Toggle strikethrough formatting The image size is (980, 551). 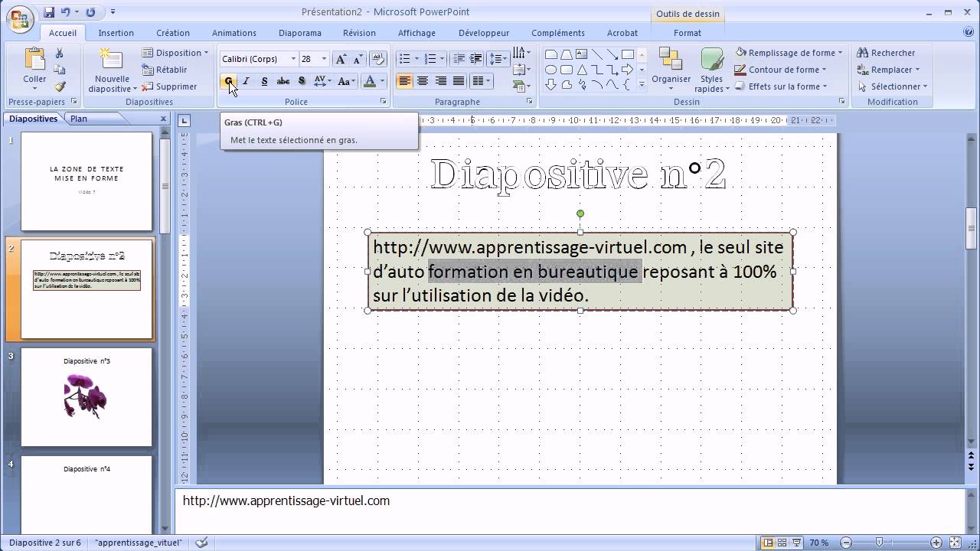pyautogui.click(x=283, y=81)
